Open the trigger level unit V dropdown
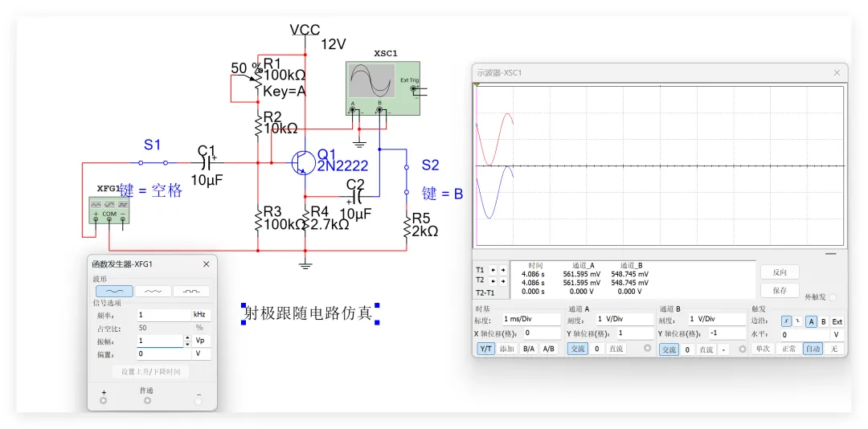 point(838,335)
